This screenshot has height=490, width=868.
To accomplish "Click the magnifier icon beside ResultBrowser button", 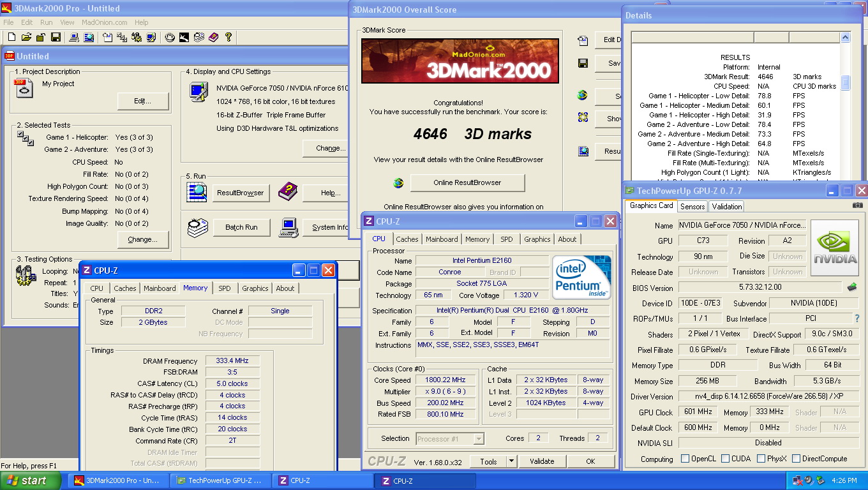I will click(197, 192).
